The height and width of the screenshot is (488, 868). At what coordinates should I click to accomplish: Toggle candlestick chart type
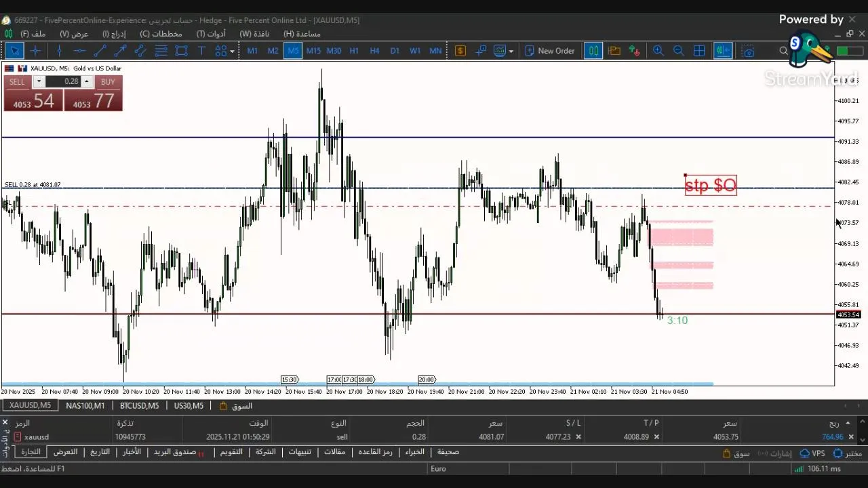593,51
